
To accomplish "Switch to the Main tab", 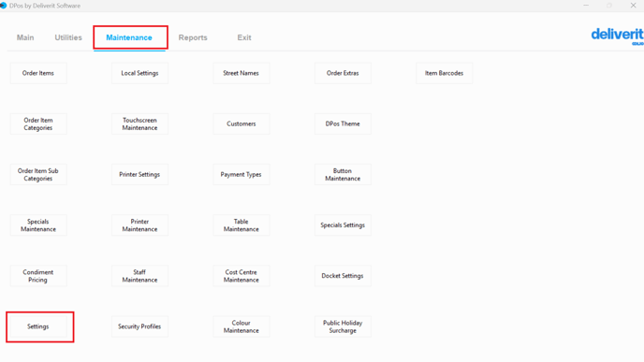I will (x=25, y=37).
